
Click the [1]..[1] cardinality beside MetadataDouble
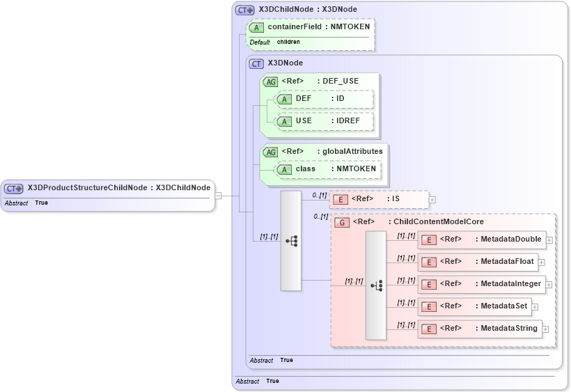pos(406,236)
